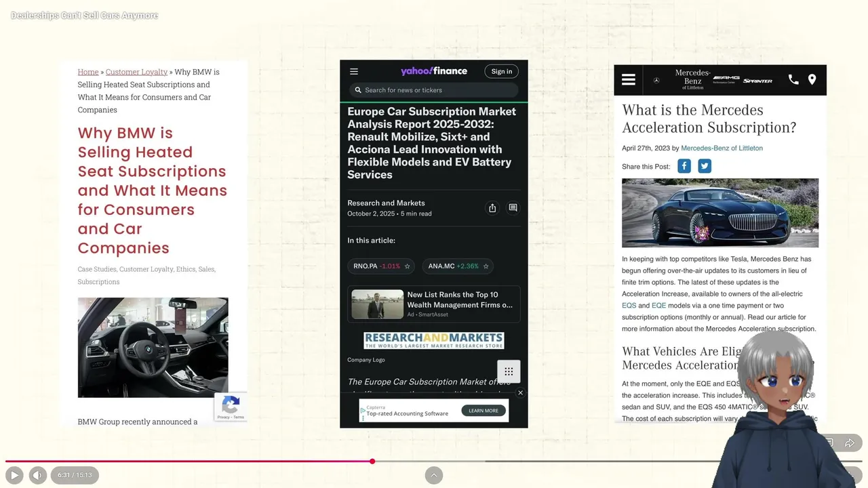The image size is (868, 488).
Task: Click the reCAPTCHA badge
Action: click(231, 407)
